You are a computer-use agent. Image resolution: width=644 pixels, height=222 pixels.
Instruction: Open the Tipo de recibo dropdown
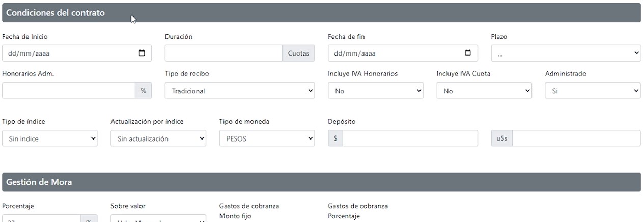pyautogui.click(x=240, y=91)
